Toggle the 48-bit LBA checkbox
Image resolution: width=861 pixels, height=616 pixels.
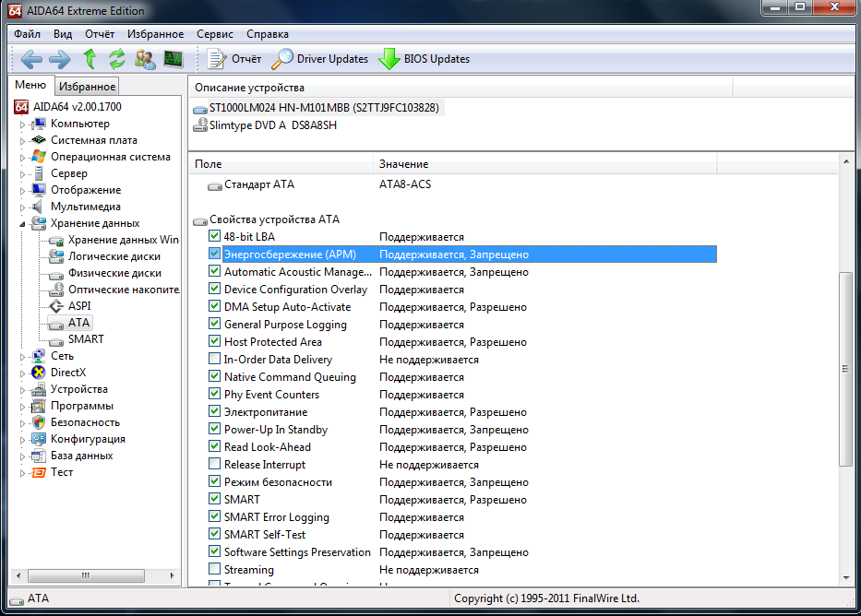tap(214, 236)
